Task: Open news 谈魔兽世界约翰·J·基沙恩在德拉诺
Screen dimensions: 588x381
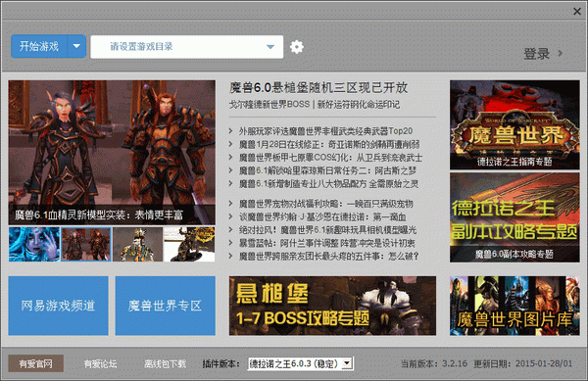Action: pos(322,216)
